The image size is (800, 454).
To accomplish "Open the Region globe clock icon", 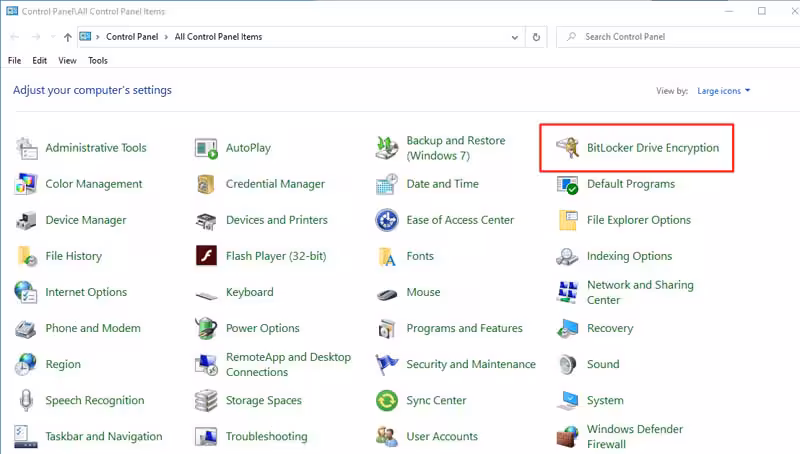I will click(26, 365).
